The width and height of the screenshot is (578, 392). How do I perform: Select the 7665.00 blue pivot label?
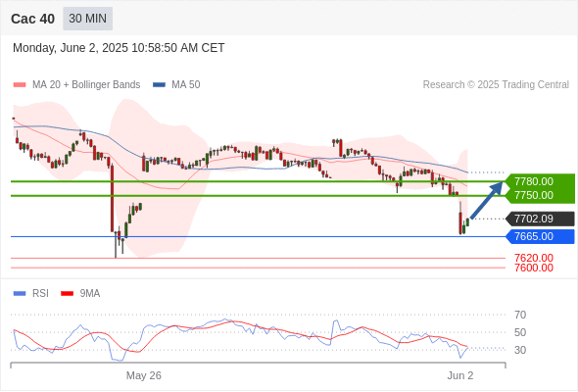[540, 236]
